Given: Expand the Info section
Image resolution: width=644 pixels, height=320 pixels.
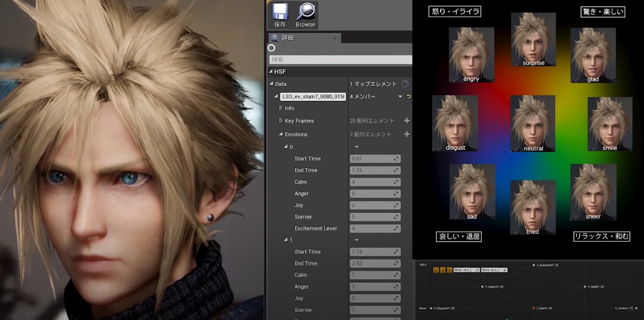Looking at the screenshot, I should tap(281, 108).
